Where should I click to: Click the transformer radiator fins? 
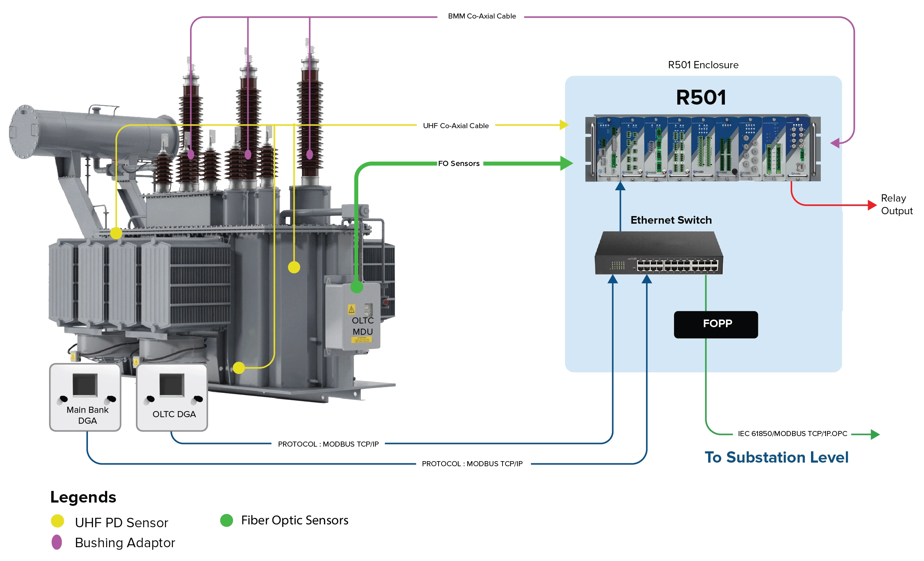pos(139,285)
